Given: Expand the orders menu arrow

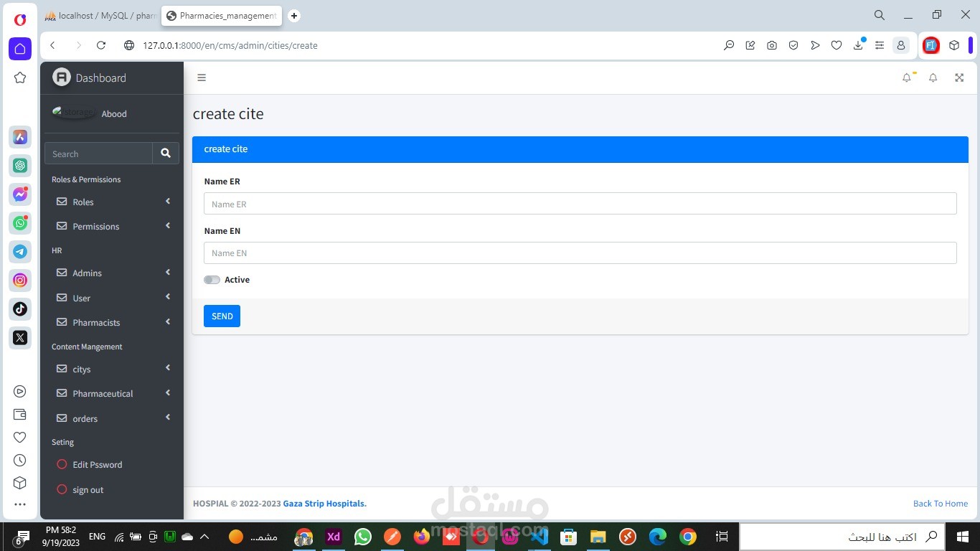Looking at the screenshot, I should [x=168, y=418].
